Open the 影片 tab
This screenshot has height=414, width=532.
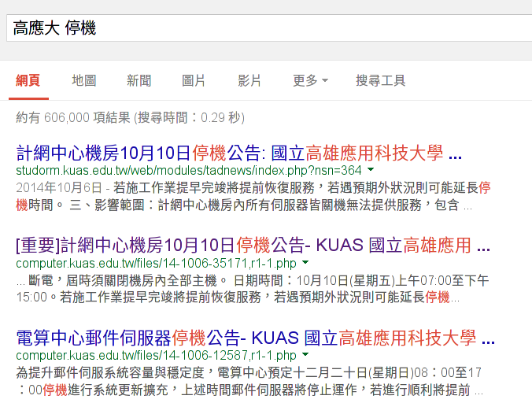tap(249, 81)
